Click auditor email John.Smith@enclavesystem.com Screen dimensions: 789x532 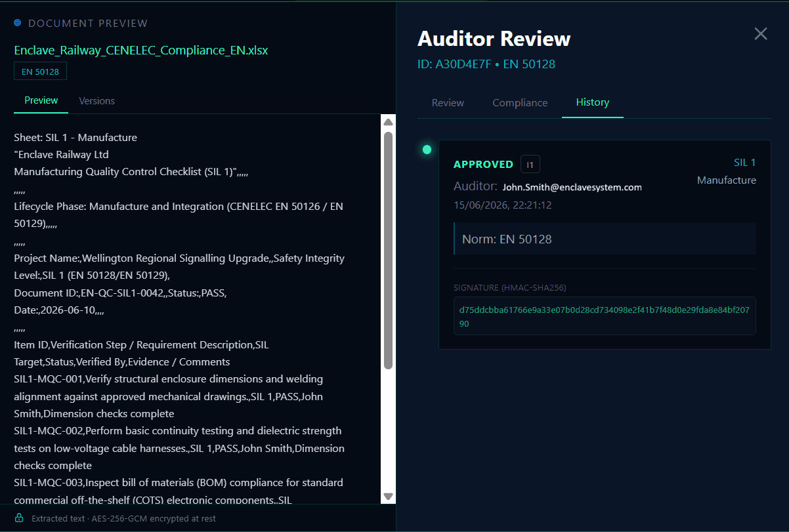click(x=572, y=187)
